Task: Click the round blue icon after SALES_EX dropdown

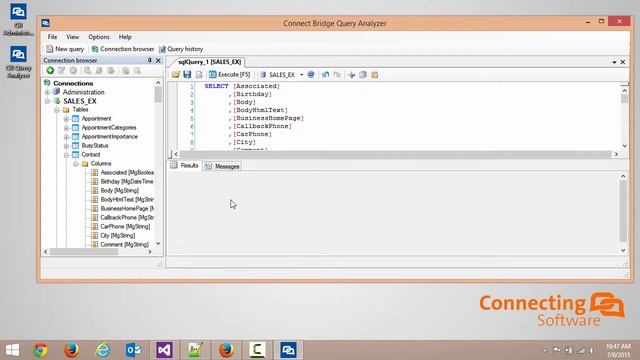Action: (311, 75)
